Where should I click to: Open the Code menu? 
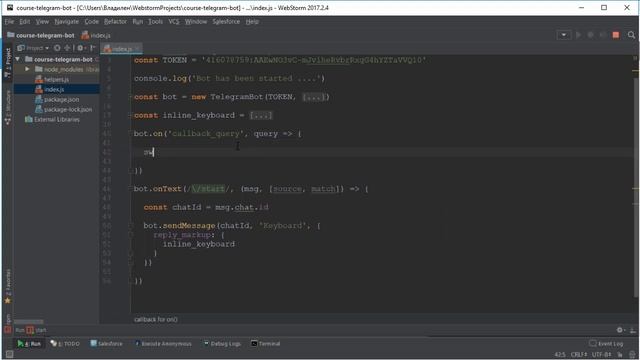point(91,22)
